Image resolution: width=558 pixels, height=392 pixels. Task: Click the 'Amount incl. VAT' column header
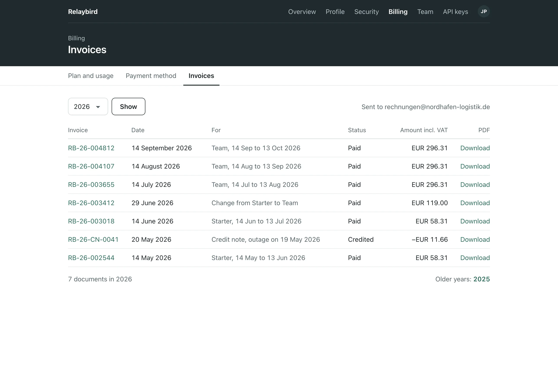tap(424, 130)
